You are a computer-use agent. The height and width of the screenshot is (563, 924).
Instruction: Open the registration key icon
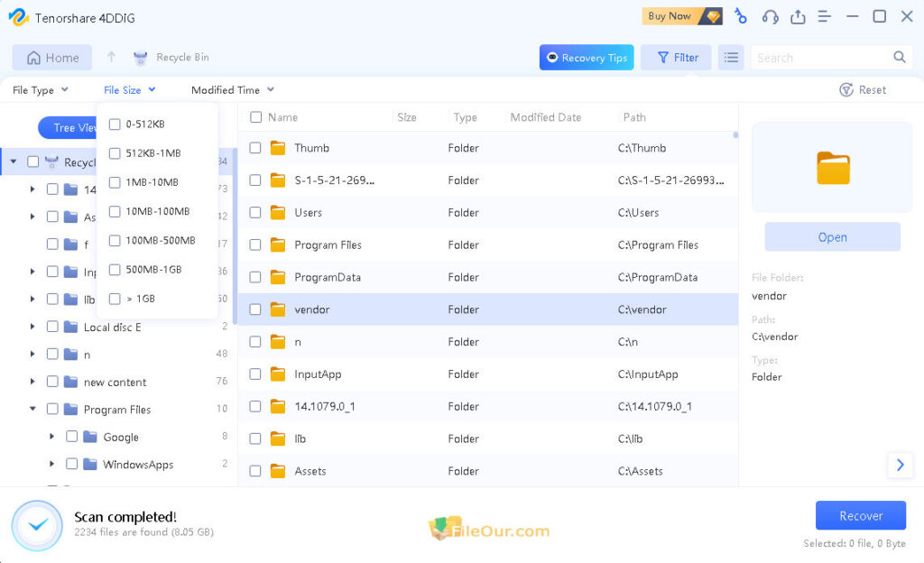[741, 16]
